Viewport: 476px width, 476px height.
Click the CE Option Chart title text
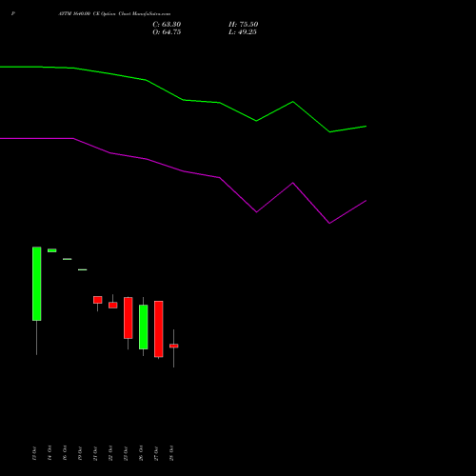[x=114, y=14]
